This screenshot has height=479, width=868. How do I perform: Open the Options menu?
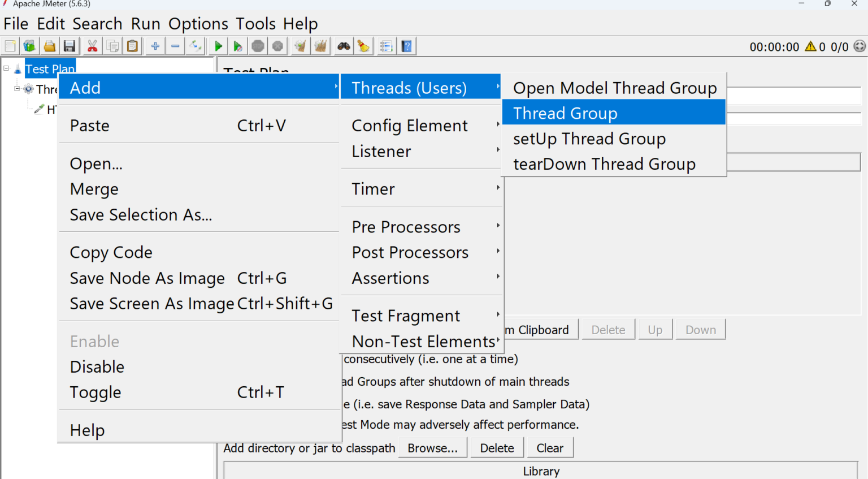(x=198, y=24)
